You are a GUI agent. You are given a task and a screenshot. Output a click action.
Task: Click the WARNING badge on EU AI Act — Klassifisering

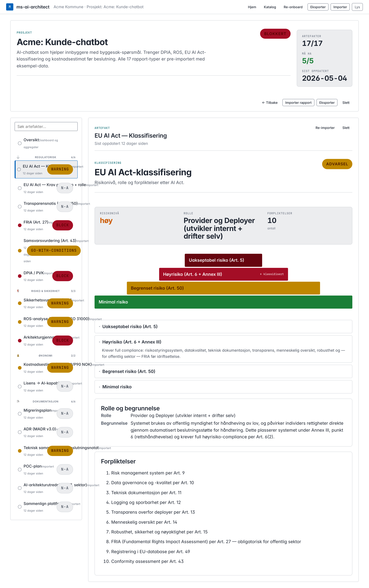[x=60, y=169]
